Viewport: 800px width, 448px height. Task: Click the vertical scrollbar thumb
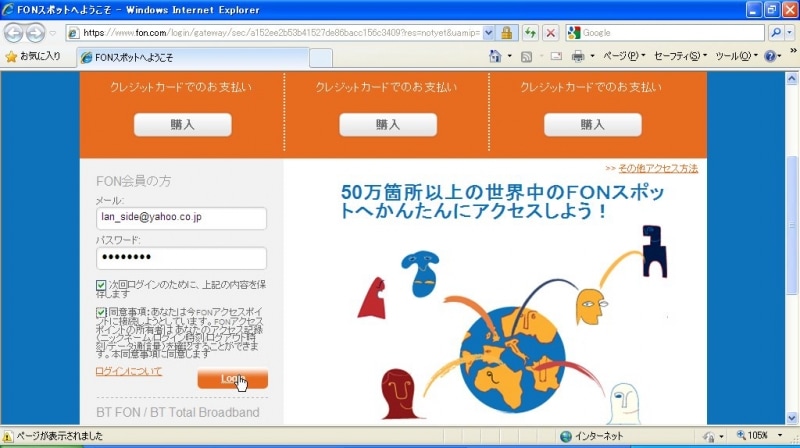pyautogui.click(x=792, y=225)
